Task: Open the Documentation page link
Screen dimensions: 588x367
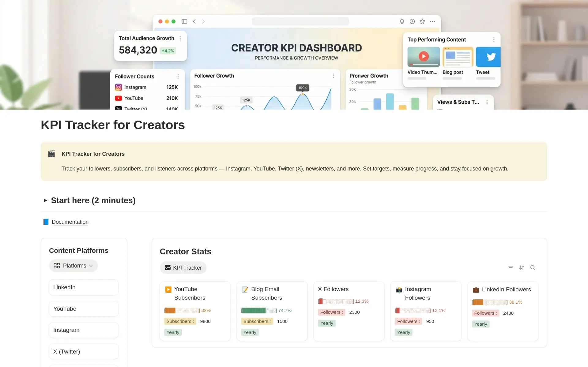Action: click(x=70, y=222)
